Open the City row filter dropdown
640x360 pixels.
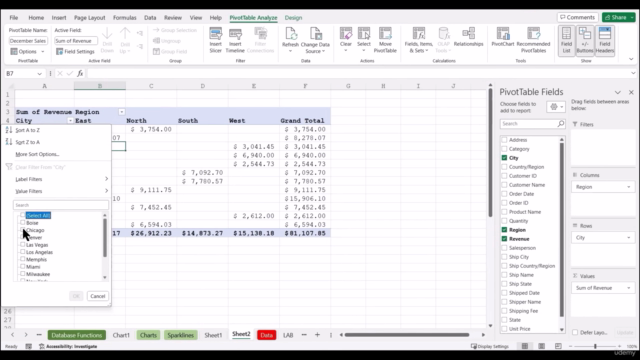[x=70, y=121]
